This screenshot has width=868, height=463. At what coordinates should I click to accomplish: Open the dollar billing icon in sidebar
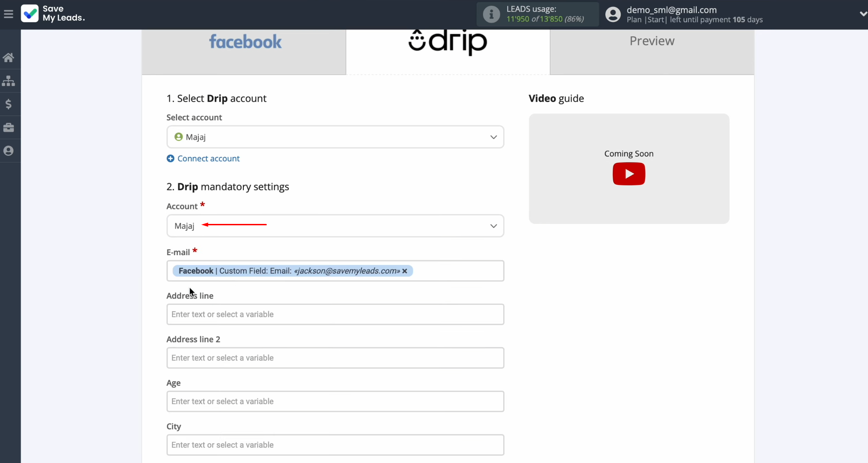tap(8, 104)
